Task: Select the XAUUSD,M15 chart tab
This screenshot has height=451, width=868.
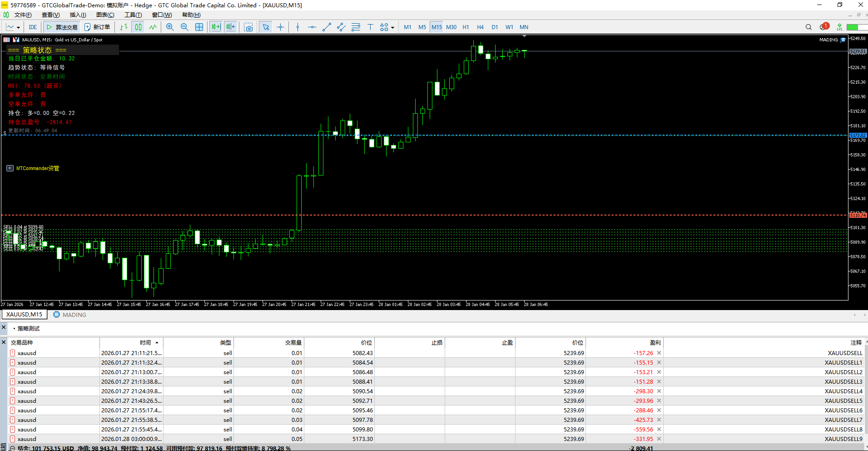Action: [x=24, y=315]
